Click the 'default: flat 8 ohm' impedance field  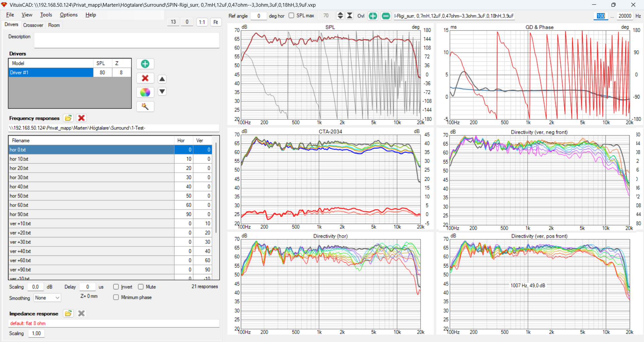pyautogui.click(x=114, y=323)
